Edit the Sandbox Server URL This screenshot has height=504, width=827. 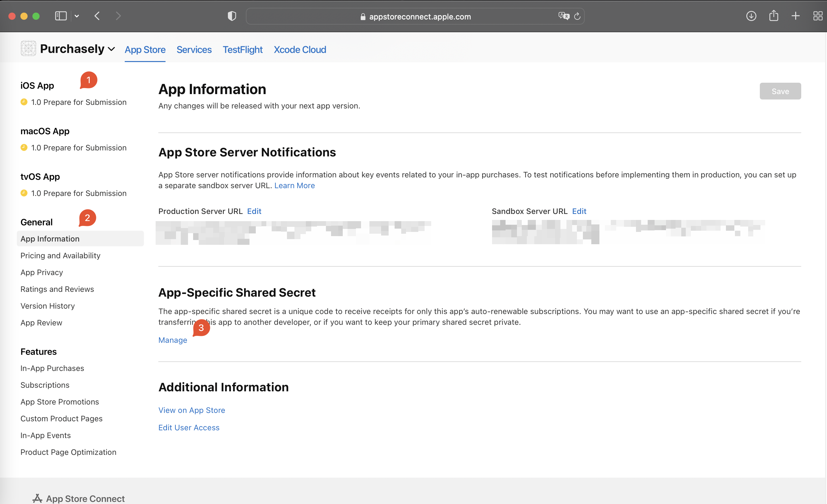tap(579, 211)
